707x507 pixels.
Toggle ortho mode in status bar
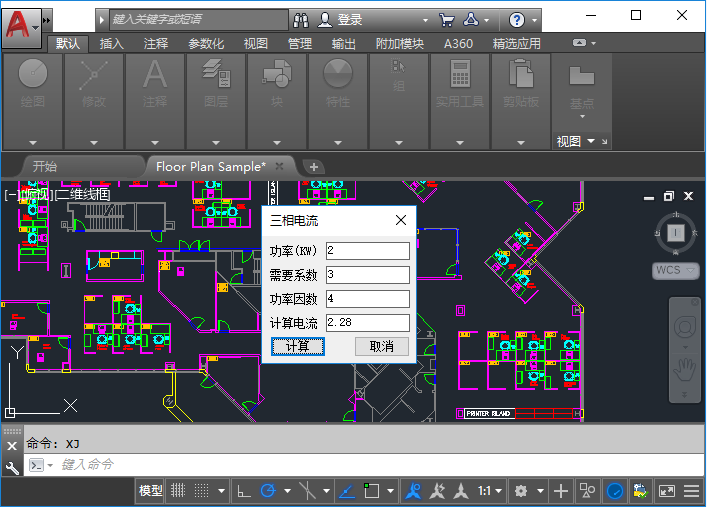point(244,491)
